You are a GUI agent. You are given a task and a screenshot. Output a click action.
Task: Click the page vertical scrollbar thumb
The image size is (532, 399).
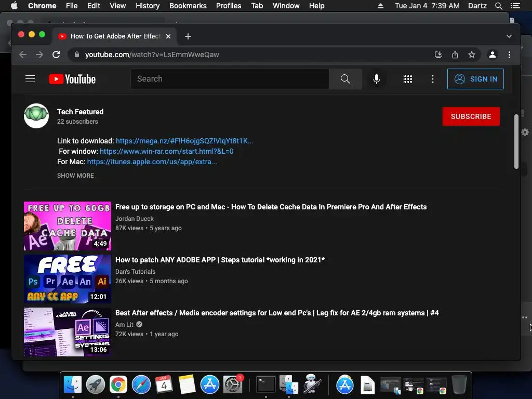click(516, 141)
